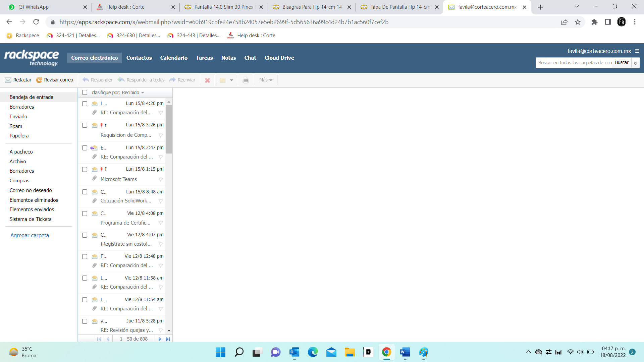
Task: Click the Revisar correo refresh icon
Action: 39,80
